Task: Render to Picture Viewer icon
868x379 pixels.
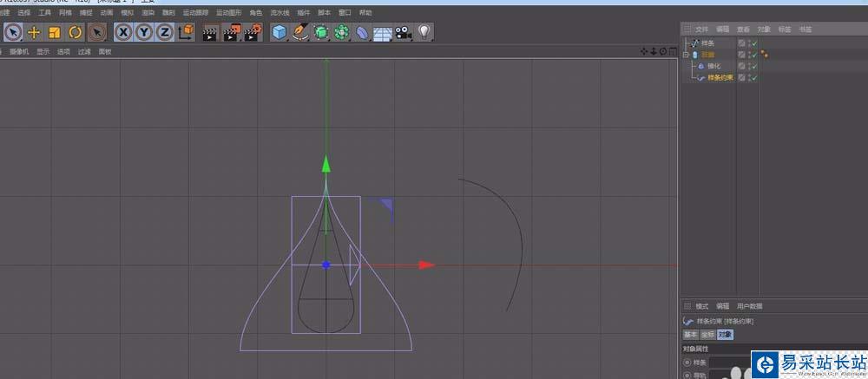Action: [232, 33]
